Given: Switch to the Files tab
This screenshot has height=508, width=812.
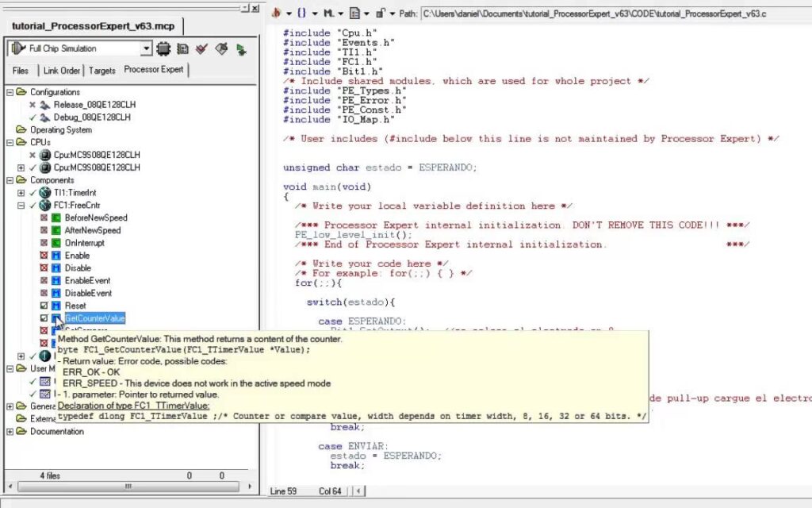Looking at the screenshot, I should click(x=21, y=71).
